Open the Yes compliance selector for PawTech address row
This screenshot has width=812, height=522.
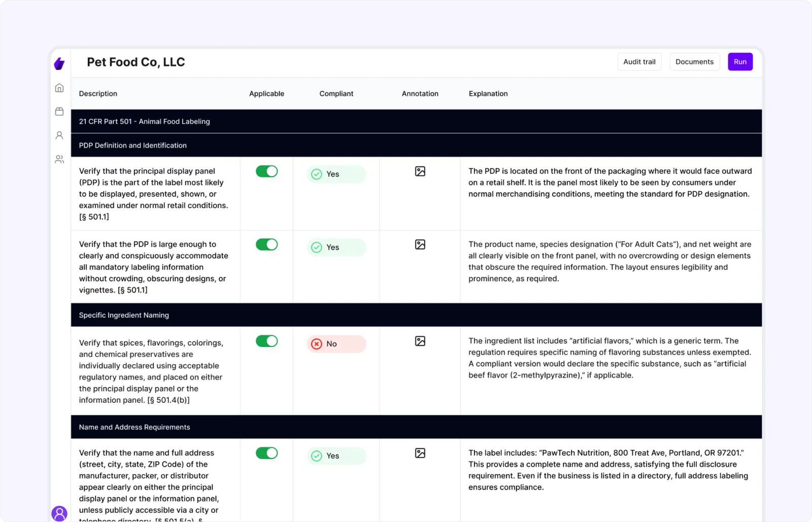pos(336,456)
